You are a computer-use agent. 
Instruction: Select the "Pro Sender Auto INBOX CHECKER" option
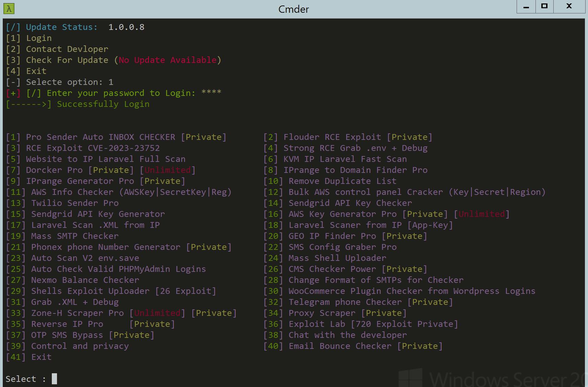click(116, 137)
